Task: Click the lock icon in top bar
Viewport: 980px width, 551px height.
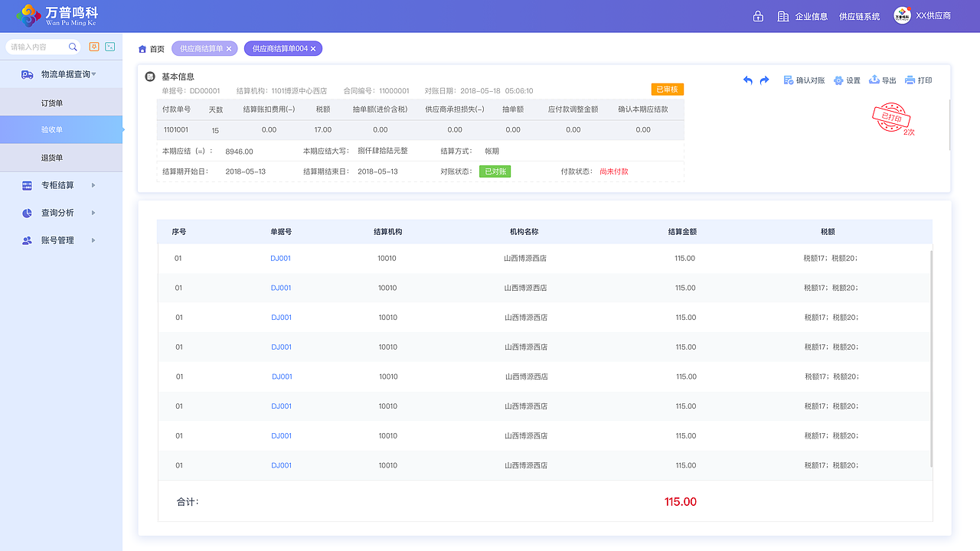Action: point(758,16)
